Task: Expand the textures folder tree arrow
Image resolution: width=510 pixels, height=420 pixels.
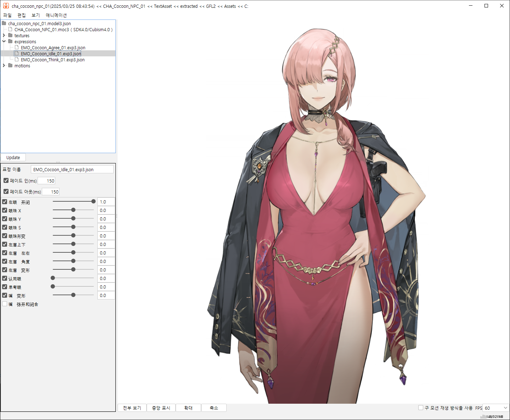Action: pyautogui.click(x=4, y=35)
